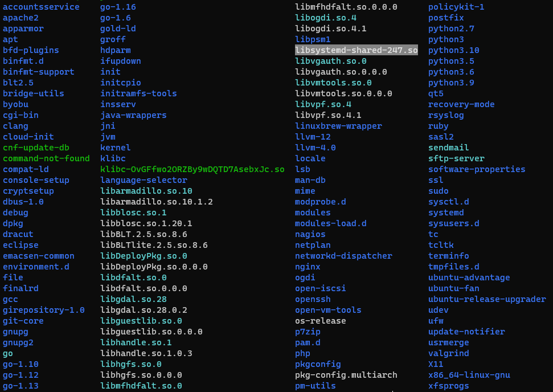Select the green cnf-update-db file
Viewport: 553px width, 392px height.
tap(36, 148)
